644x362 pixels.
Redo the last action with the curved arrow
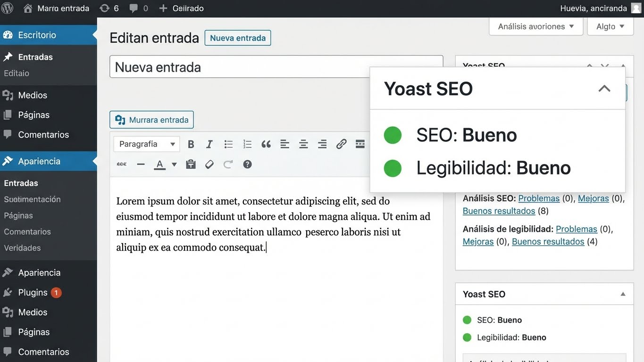pos(228,164)
